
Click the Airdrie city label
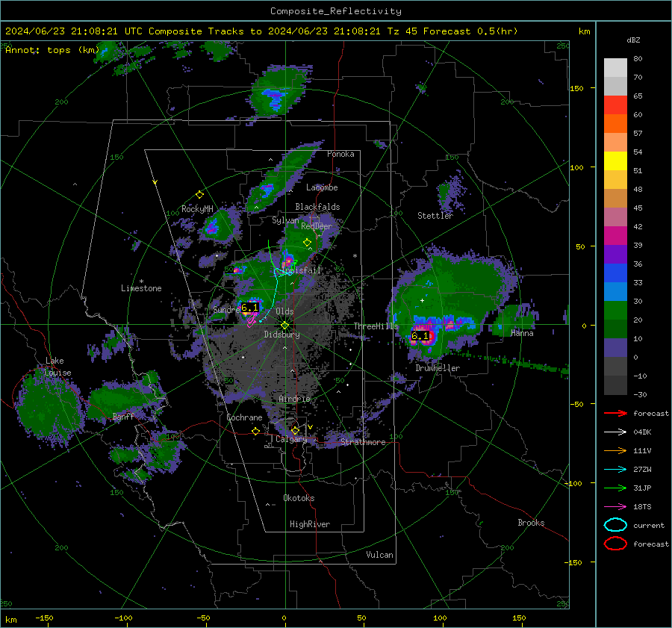(x=294, y=399)
